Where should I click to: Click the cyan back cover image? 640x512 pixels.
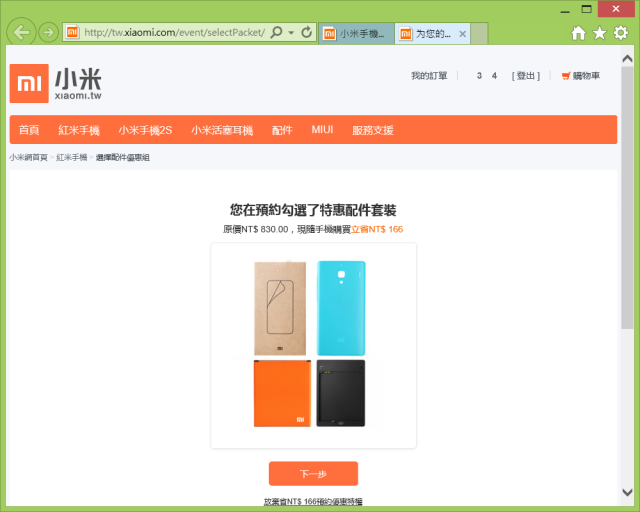point(341,308)
